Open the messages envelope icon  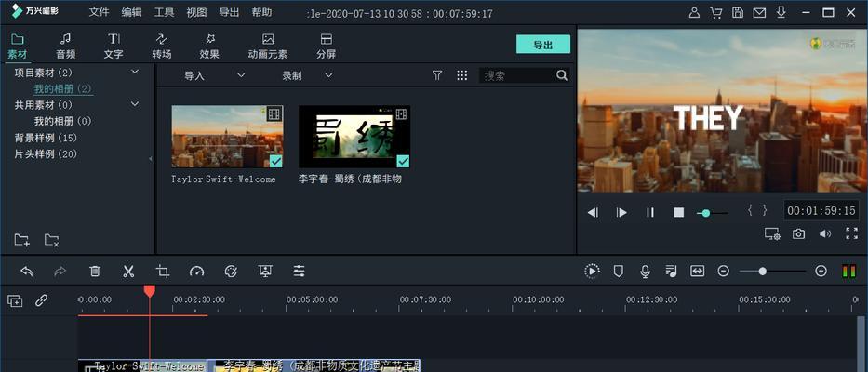(x=759, y=13)
